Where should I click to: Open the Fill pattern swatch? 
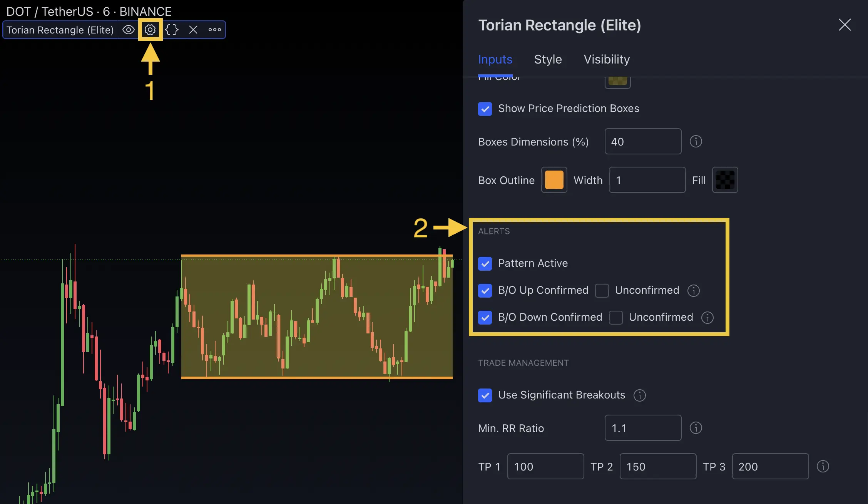click(725, 180)
